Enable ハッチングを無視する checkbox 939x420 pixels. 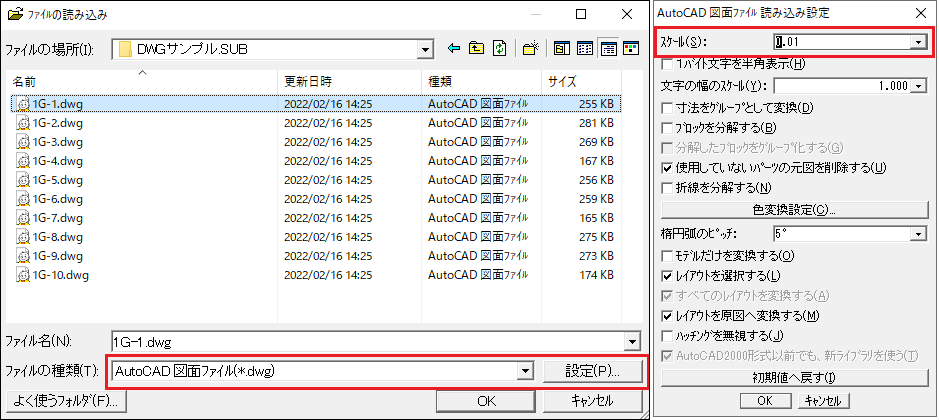667,335
